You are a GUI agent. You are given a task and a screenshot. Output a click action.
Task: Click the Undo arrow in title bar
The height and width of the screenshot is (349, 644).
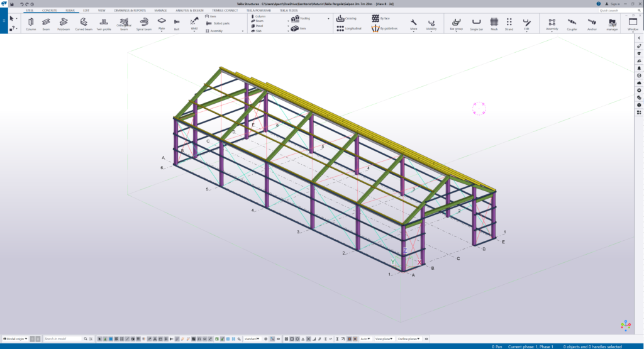click(21, 4)
